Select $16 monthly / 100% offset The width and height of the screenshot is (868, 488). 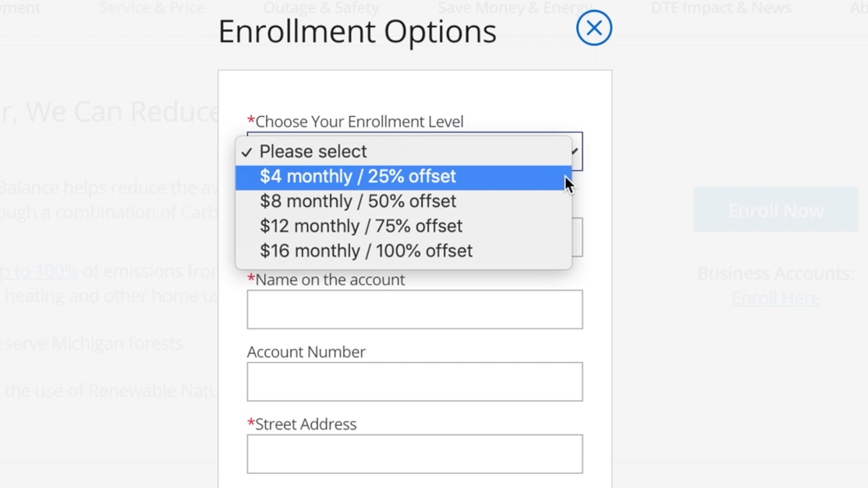[x=366, y=251]
